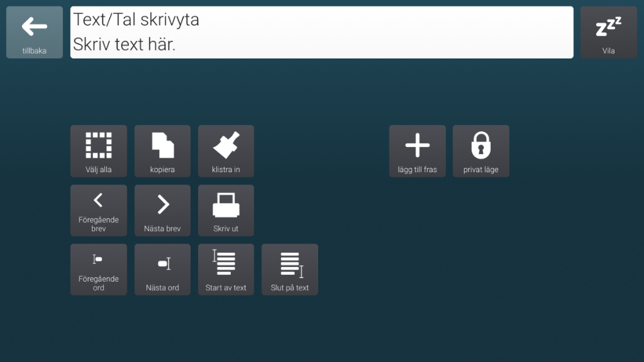Viewport: 644px width, 362px height.
Task: Move to Föregående brev
Action: (99, 211)
